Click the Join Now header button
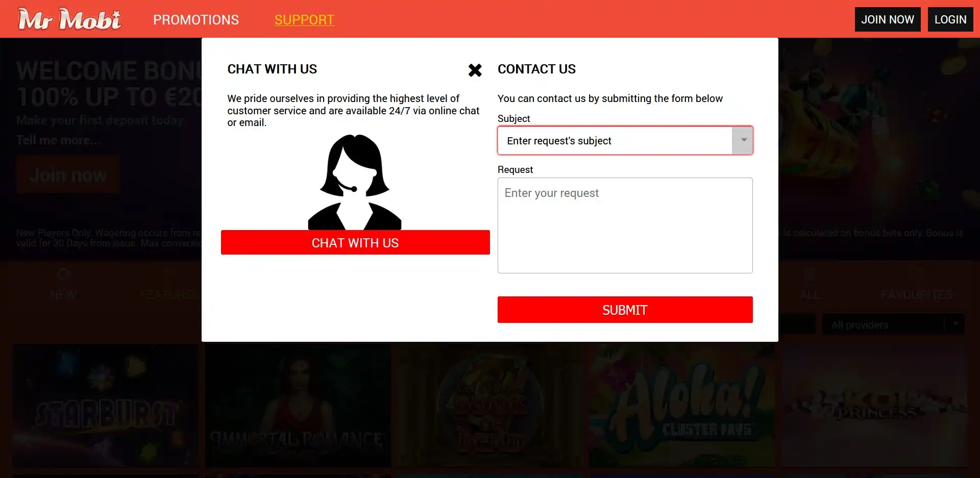This screenshot has height=478, width=980. click(888, 19)
